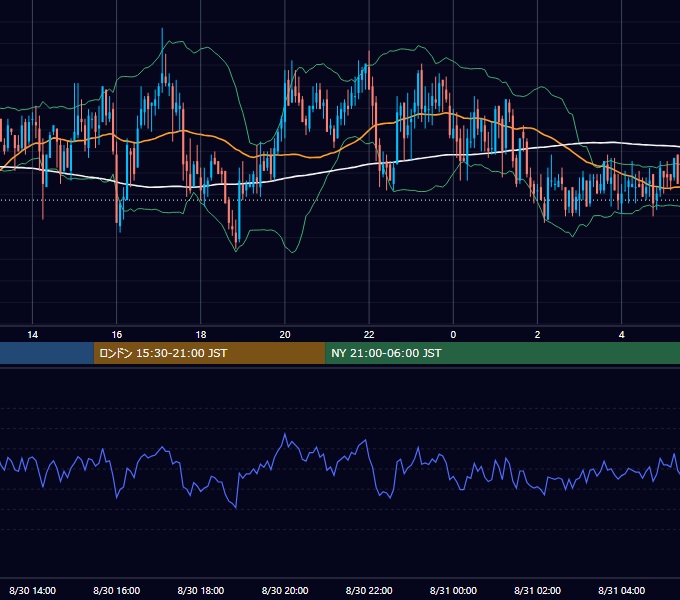Click the blue session bar before the London bar
680x600 pixels.
click(x=47, y=353)
